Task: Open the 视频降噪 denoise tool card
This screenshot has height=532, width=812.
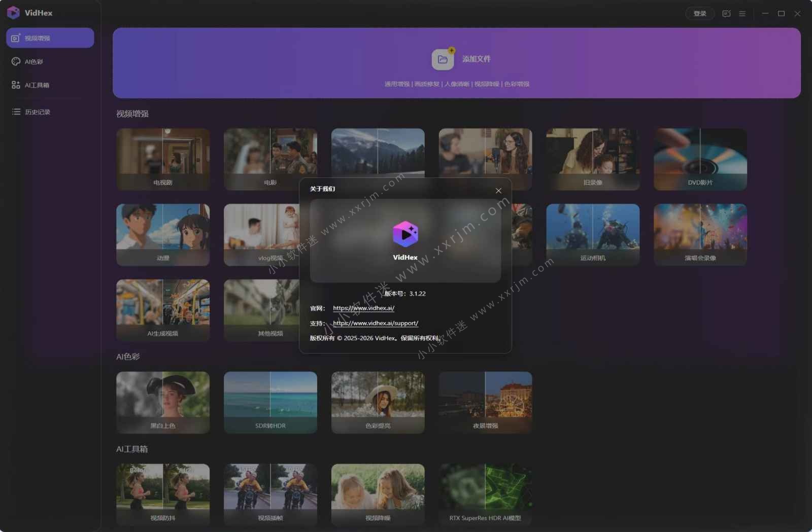Action: (x=378, y=495)
